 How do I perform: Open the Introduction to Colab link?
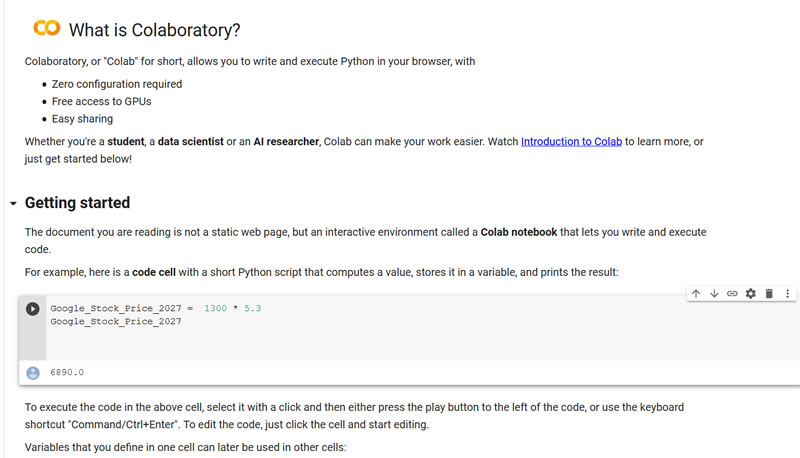click(571, 142)
